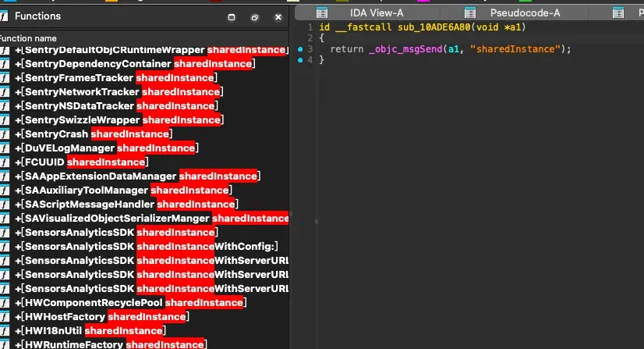Viewport: 644px width, 349px height.
Task: Click the return keyword on line 3
Action: point(347,49)
